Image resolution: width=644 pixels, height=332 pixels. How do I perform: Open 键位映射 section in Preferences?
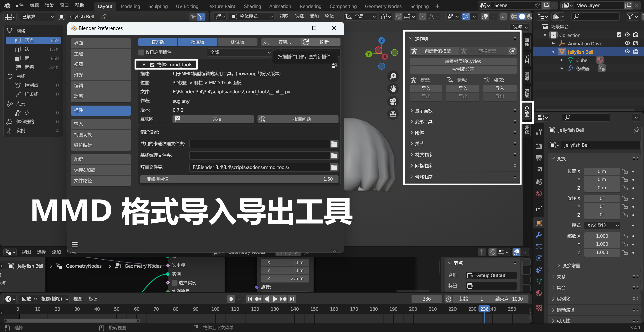tap(101, 145)
